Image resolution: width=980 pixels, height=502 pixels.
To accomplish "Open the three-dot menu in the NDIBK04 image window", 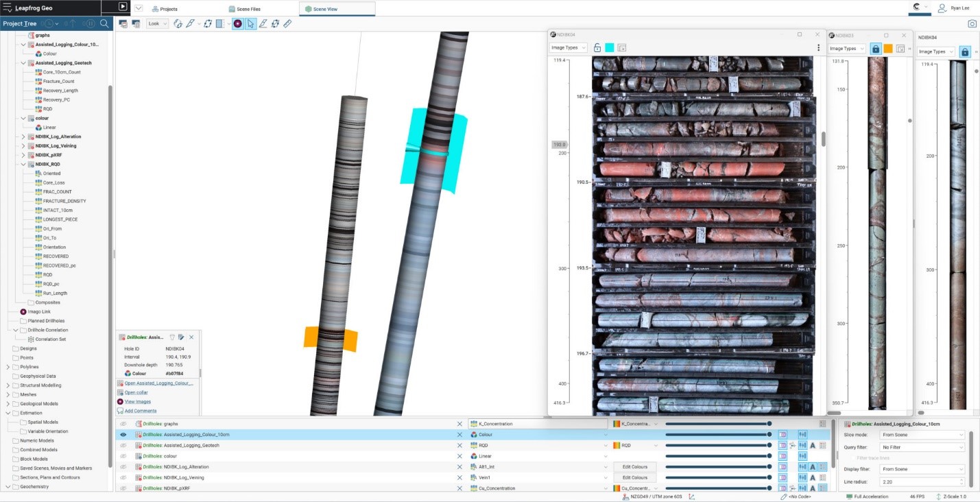I will pos(818,48).
